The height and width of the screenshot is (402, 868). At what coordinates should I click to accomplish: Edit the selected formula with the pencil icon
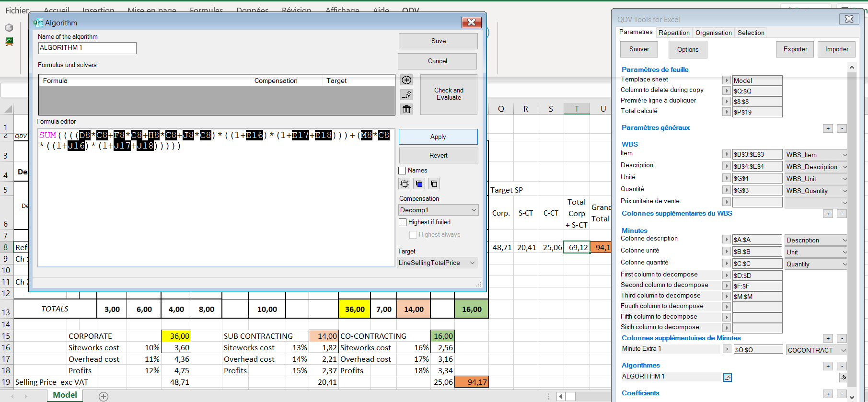click(x=406, y=95)
